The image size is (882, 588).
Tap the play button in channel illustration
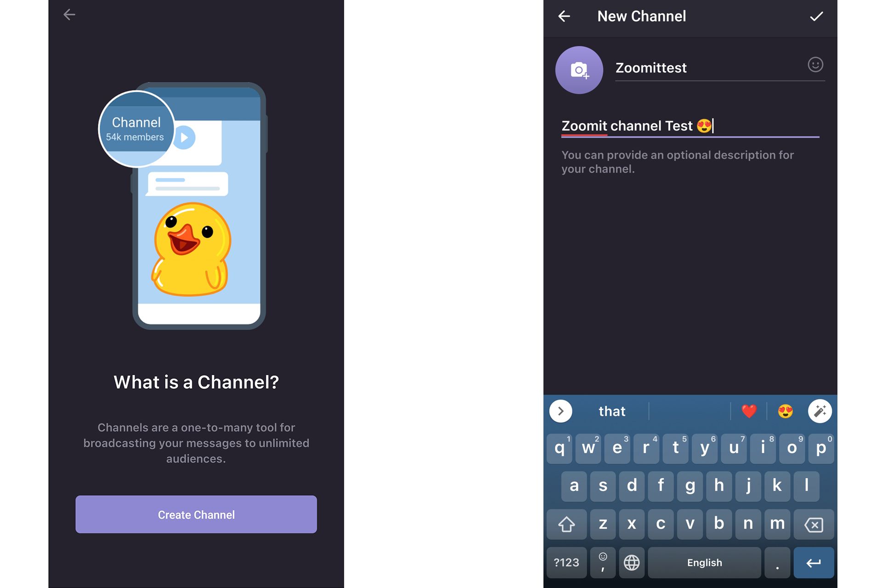(184, 137)
